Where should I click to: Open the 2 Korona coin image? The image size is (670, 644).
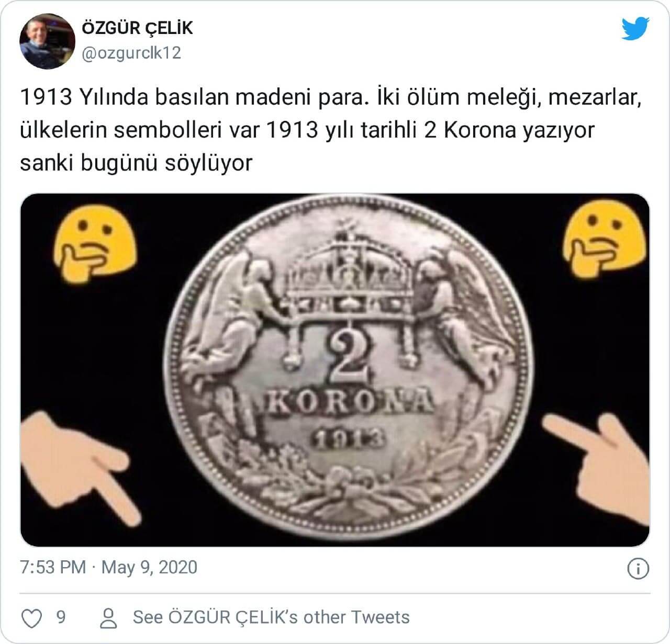[335, 370]
